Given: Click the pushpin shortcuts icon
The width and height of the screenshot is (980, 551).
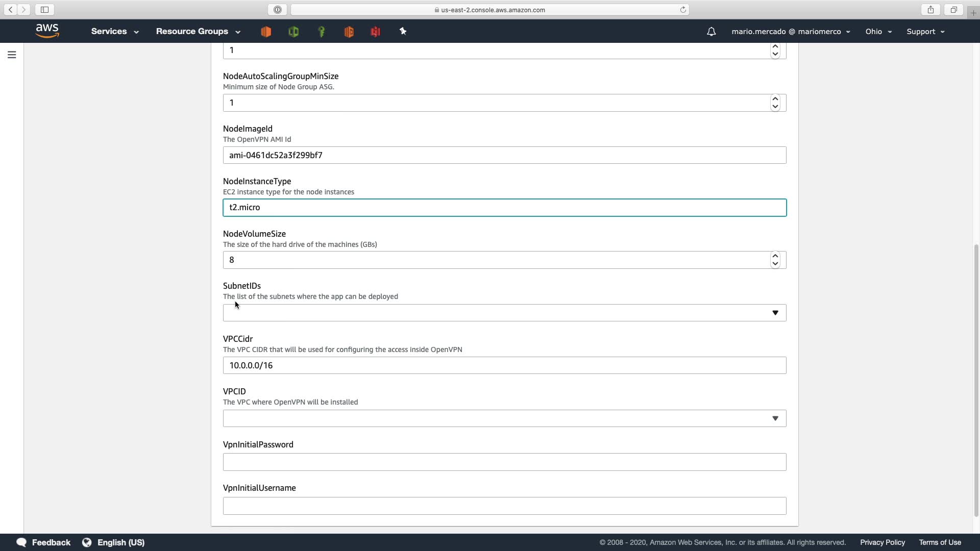Looking at the screenshot, I should click(x=403, y=32).
